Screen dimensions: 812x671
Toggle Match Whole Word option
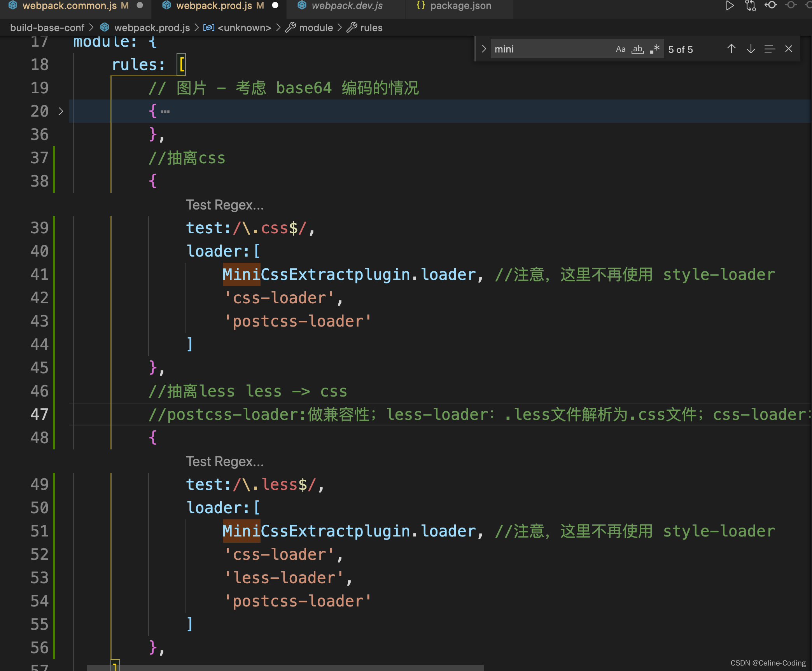pos(638,49)
